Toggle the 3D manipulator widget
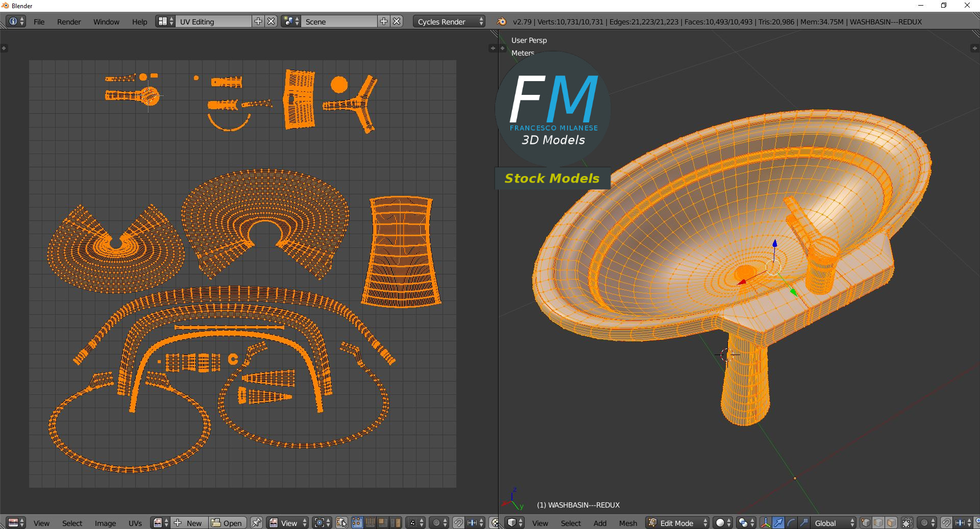This screenshot has height=529, width=980. point(766,523)
